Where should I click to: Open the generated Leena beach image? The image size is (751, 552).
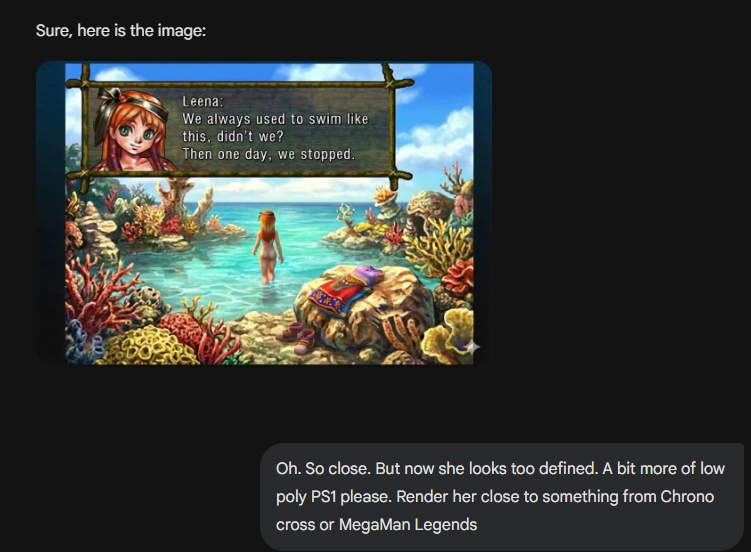(x=264, y=214)
